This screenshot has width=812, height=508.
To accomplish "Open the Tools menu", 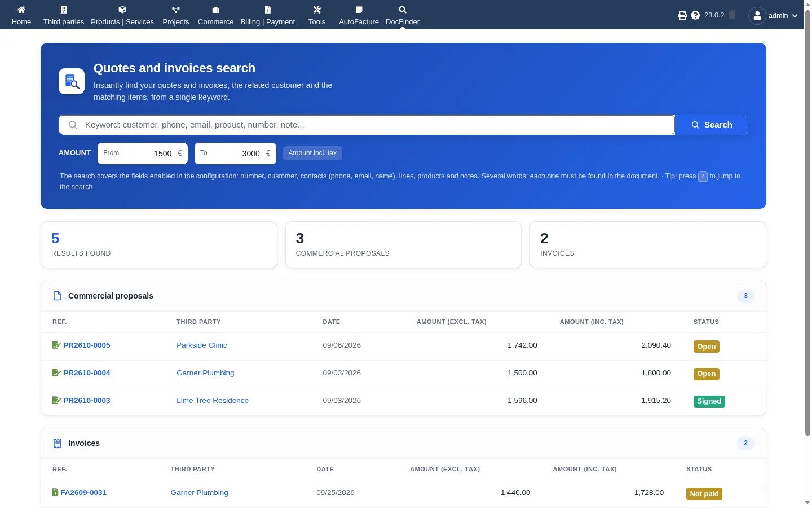I will click(317, 15).
